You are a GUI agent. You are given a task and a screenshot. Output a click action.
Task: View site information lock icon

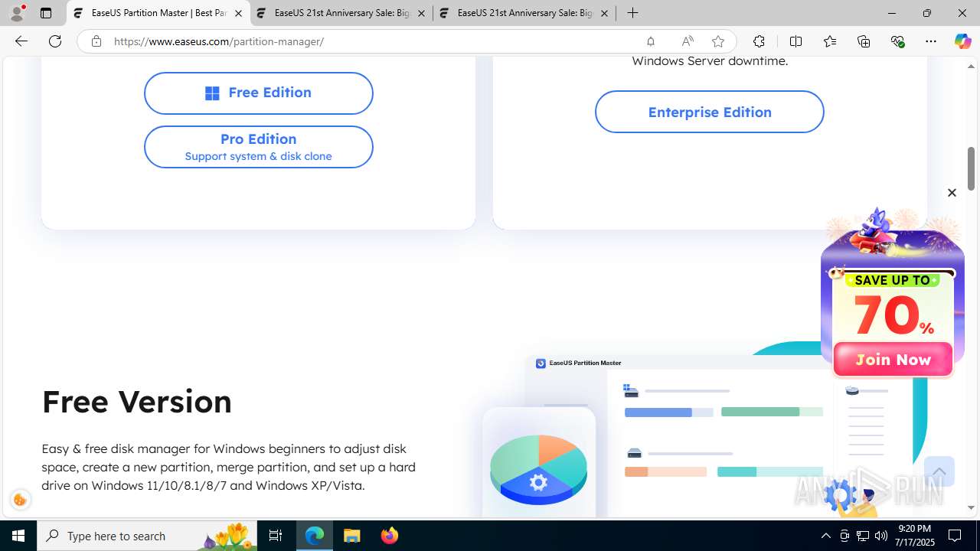tap(96, 41)
